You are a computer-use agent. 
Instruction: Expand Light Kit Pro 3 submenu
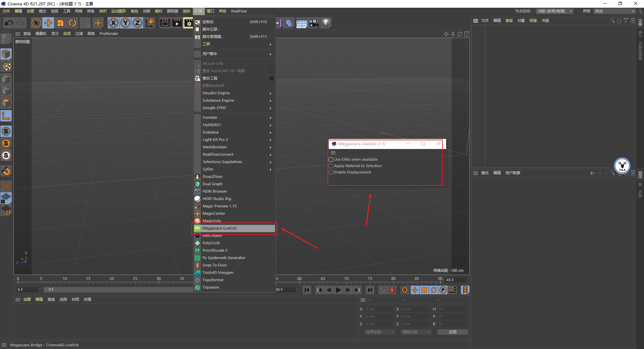tap(234, 140)
